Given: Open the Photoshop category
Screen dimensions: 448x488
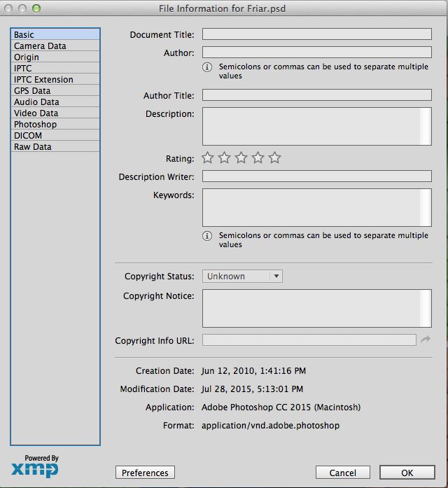Looking at the screenshot, I should (55, 124).
